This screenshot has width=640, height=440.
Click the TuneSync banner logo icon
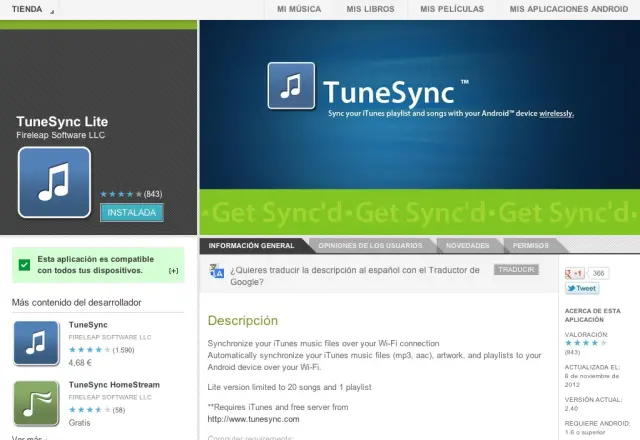click(291, 86)
